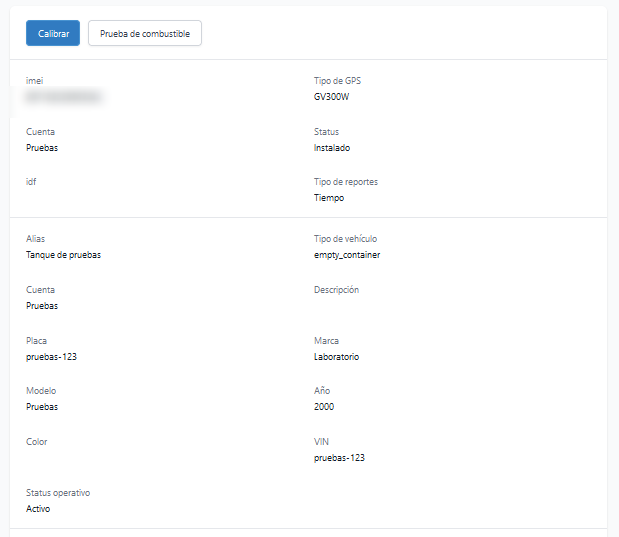619x537 pixels.
Task: Select the Laboratorio brand value
Action: click(336, 356)
